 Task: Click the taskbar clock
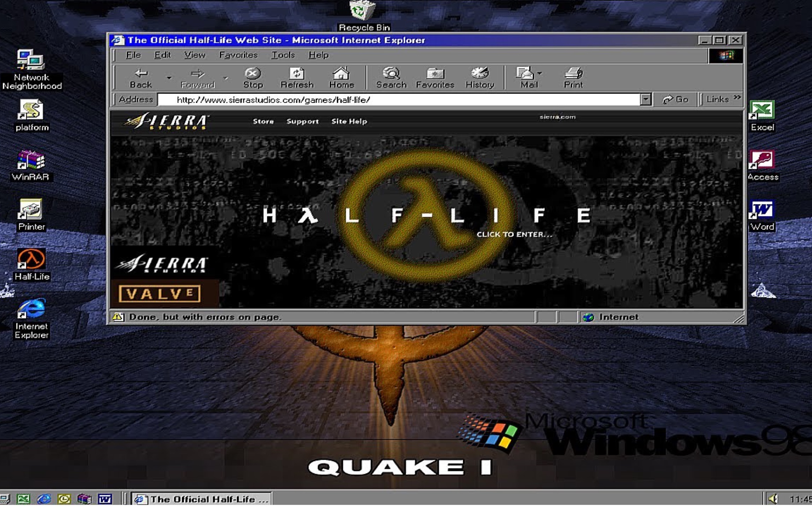(x=801, y=499)
